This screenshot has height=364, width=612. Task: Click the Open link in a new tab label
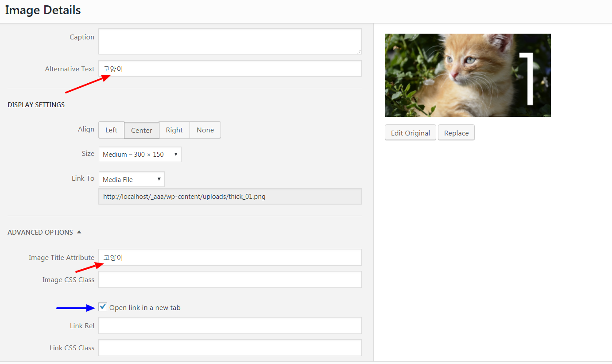pos(145,308)
